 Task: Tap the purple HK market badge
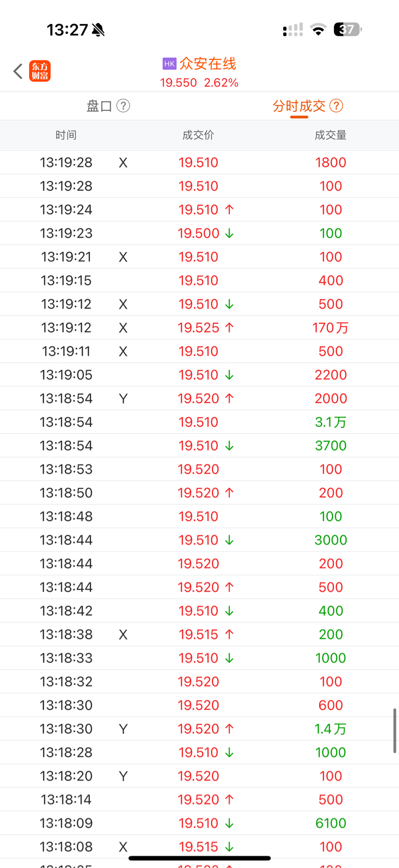[x=169, y=64]
